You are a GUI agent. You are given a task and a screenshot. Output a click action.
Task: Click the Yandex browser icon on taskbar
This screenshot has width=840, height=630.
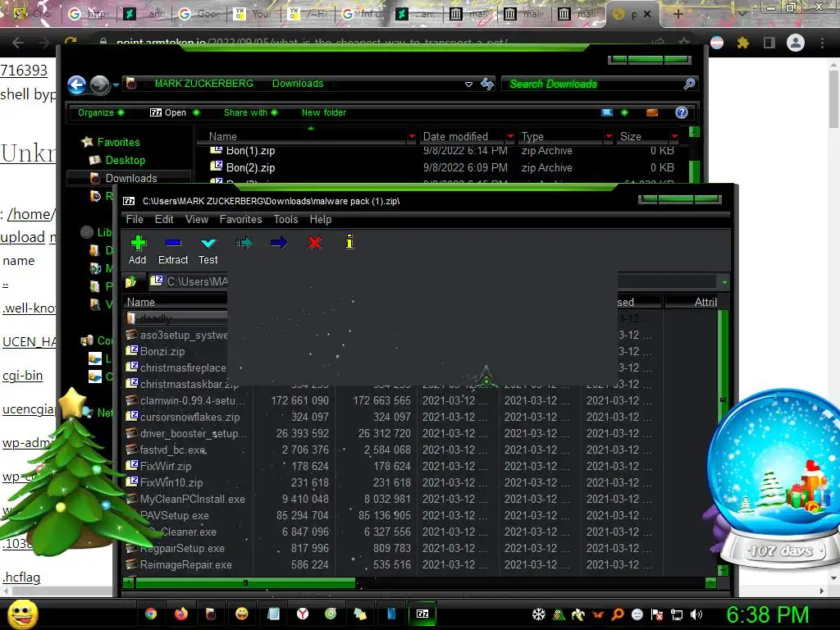pos(303,614)
